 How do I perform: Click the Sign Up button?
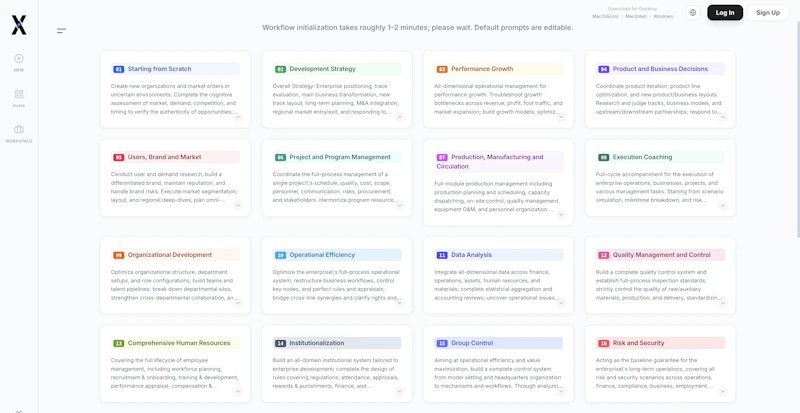tap(768, 13)
